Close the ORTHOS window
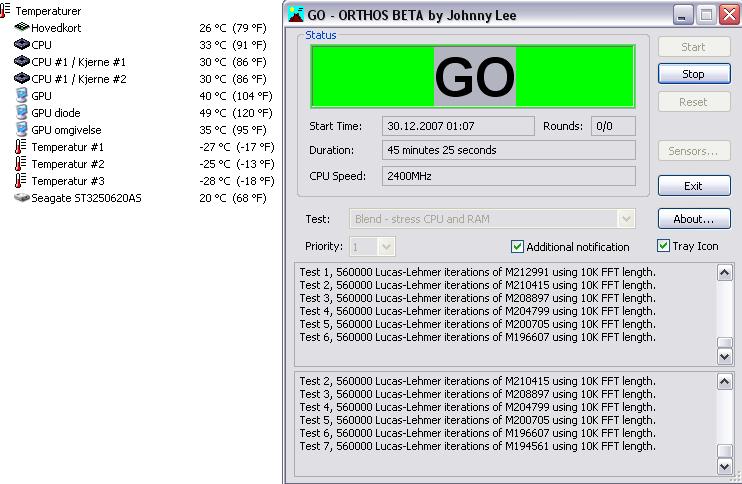Image resolution: width=742 pixels, height=484 pixels. click(729, 15)
